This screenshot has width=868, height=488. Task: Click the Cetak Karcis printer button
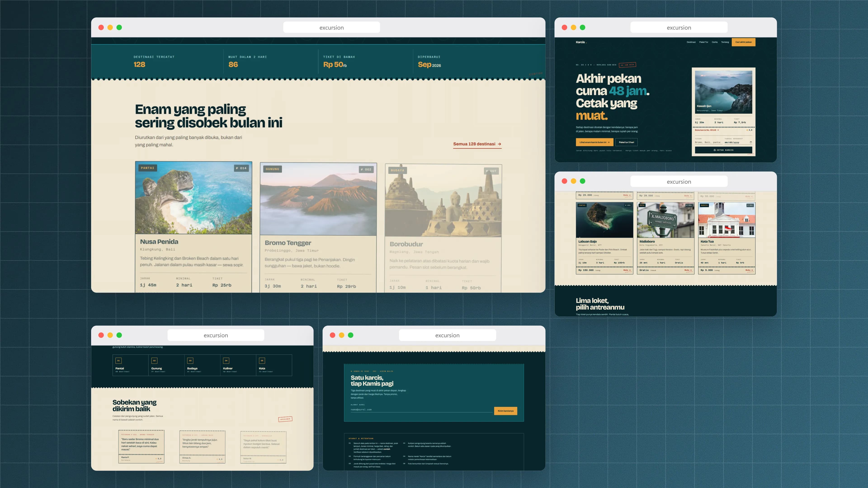723,150
